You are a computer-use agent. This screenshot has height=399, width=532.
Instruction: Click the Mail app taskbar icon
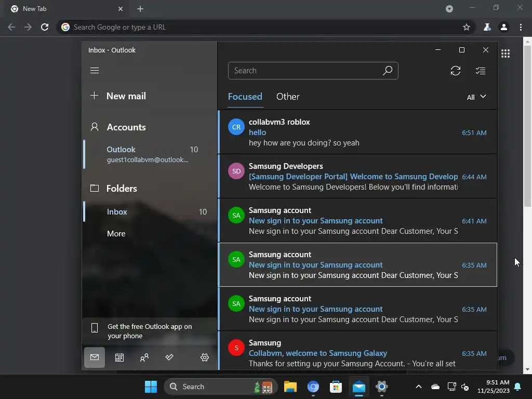tap(358, 387)
